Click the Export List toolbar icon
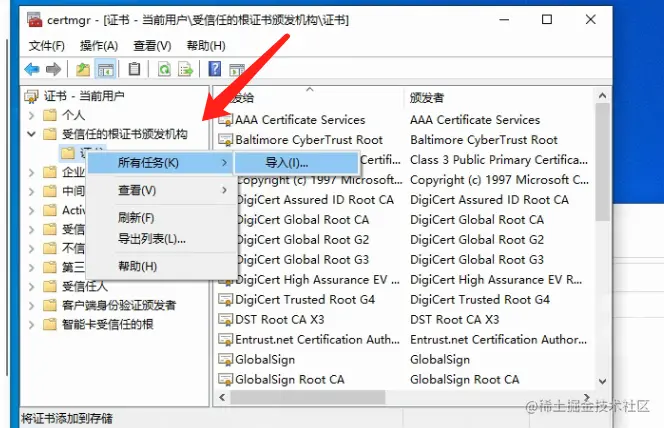Viewport: 664px width, 428px height. pyautogui.click(x=185, y=69)
